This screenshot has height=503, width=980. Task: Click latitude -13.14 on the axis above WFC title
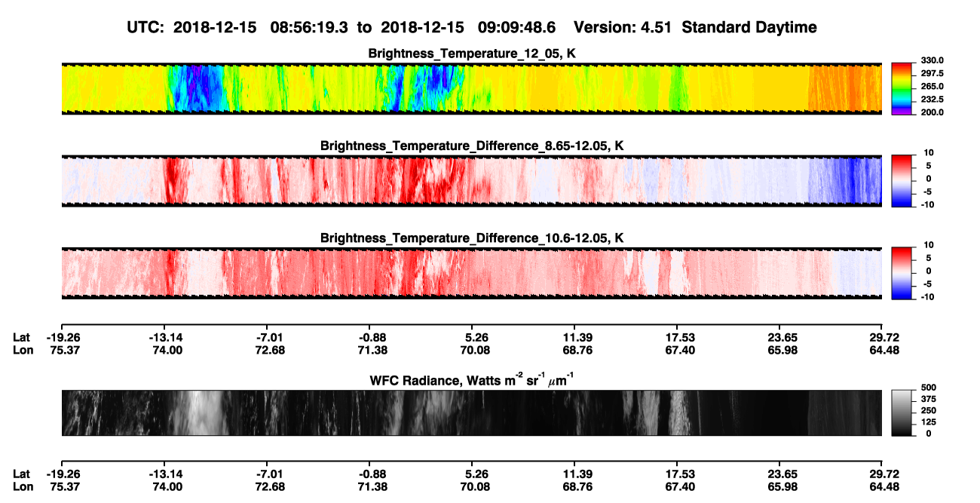tap(167, 338)
